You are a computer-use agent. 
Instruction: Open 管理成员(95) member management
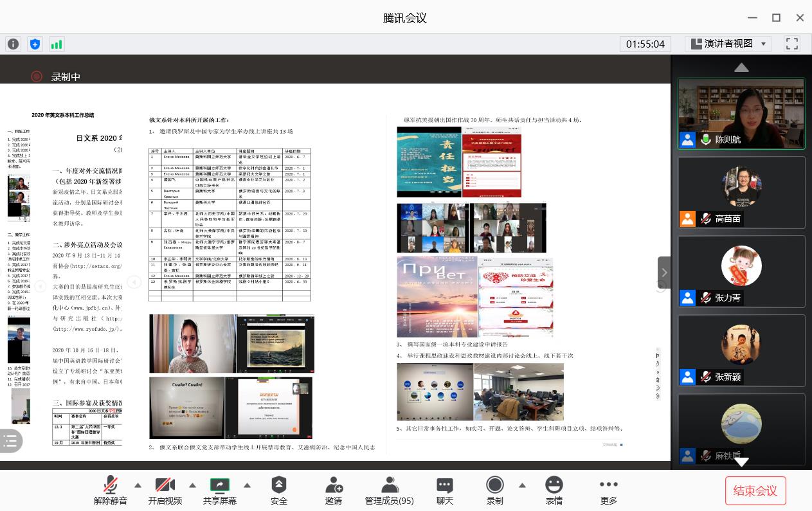[x=390, y=490]
